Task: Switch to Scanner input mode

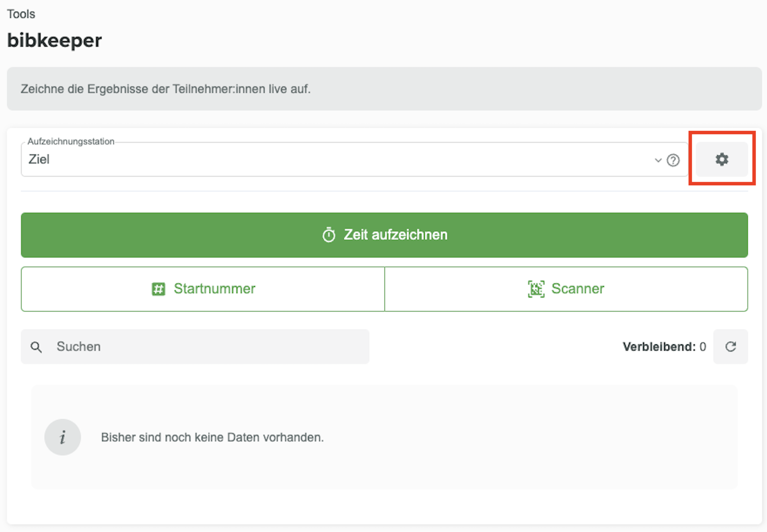Action: click(x=566, y=289)
